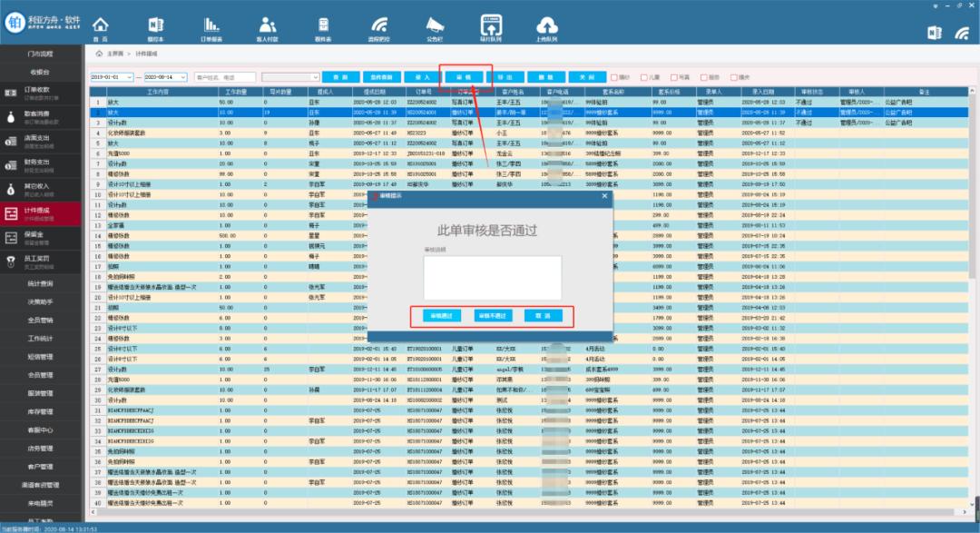Click the 录入 button
The width and height of the screenshot is (980, 533).
[423, 77]
